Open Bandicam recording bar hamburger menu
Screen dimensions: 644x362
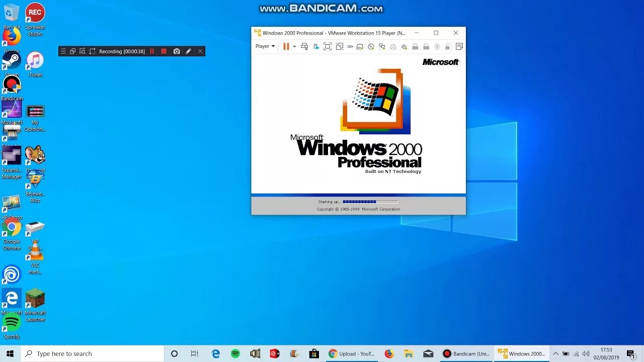coord(63,51)
